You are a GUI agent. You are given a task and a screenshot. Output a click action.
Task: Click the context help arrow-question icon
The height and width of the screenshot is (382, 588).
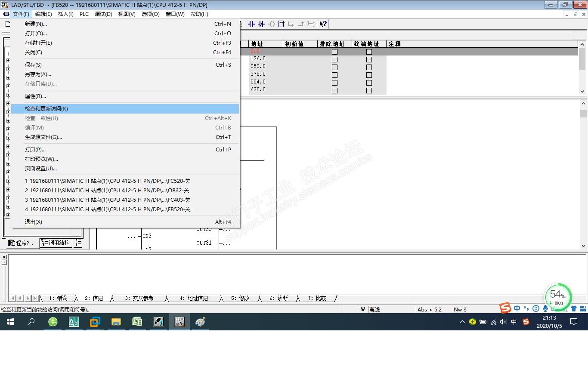[323, 24]
